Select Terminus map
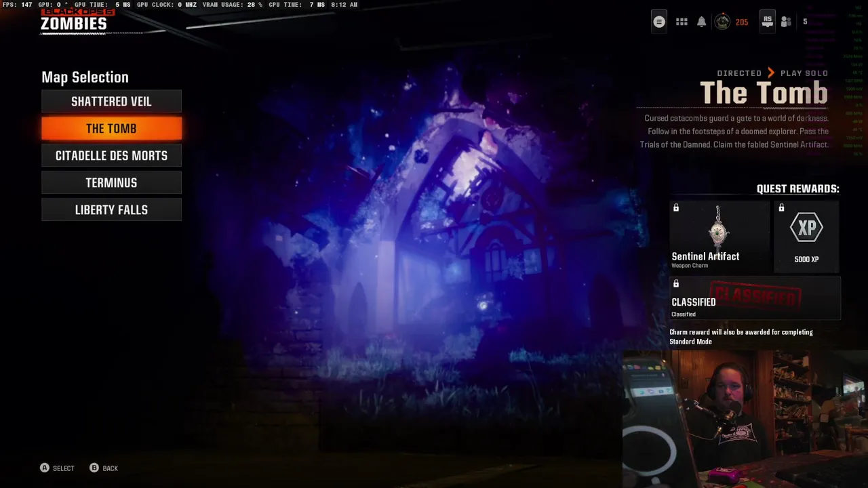Viewport: 868px width, 488px height. tap(111, 183)
